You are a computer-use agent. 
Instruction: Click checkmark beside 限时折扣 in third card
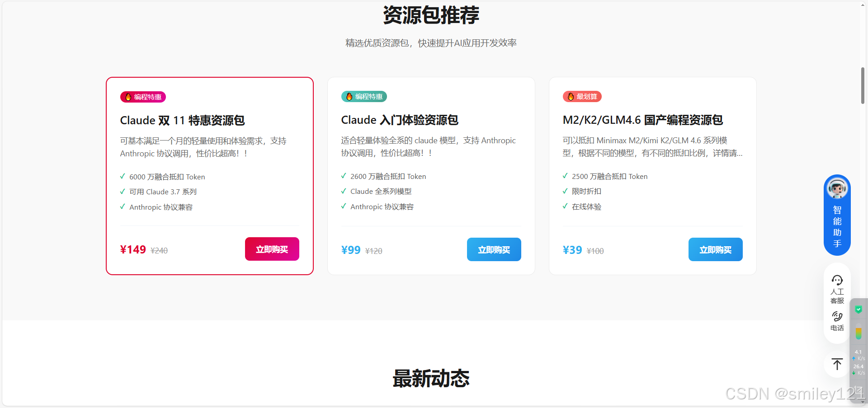pyautogui.click(x=565, y=191)
